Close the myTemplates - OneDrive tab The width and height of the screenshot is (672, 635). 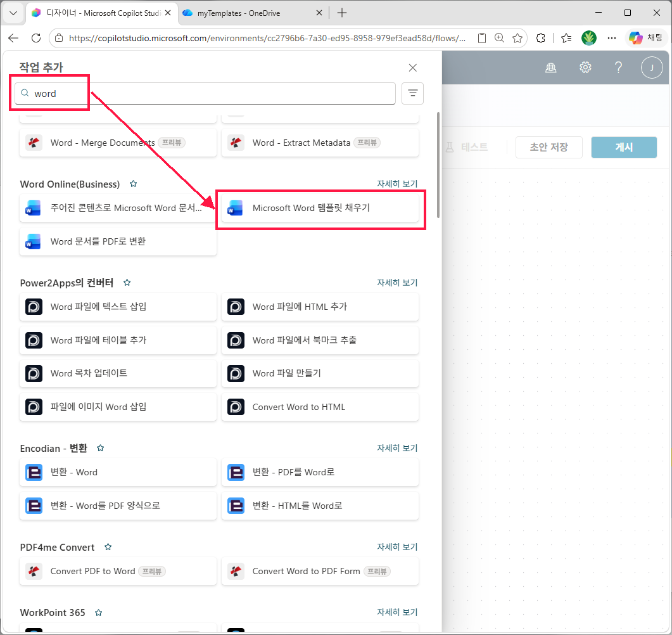coord(319,13)
